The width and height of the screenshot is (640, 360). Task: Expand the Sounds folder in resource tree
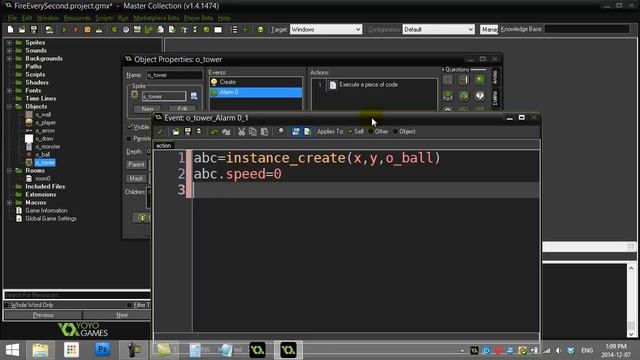pos(9,51)
